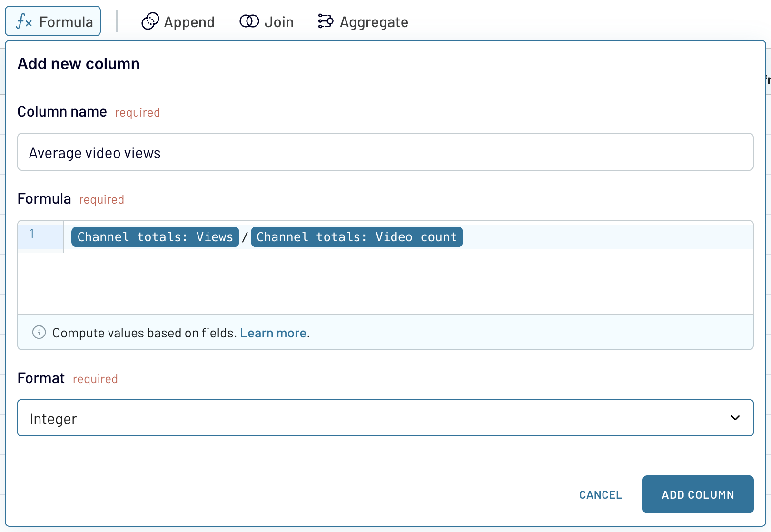Click the Append icon
The image size is (771, 532).
(x=150, y=21)
